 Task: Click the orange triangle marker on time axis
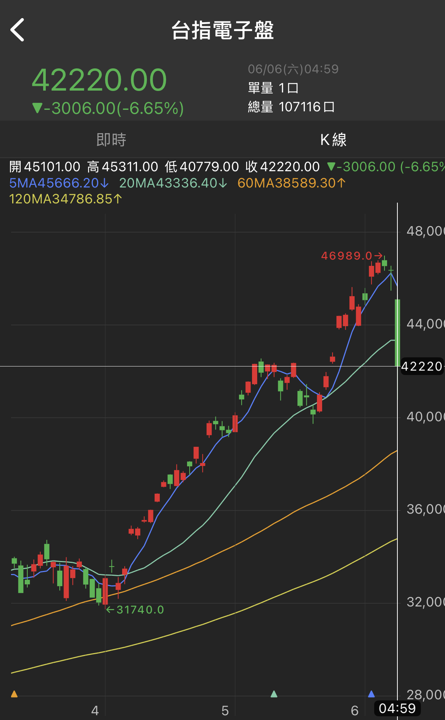point(14,693)
